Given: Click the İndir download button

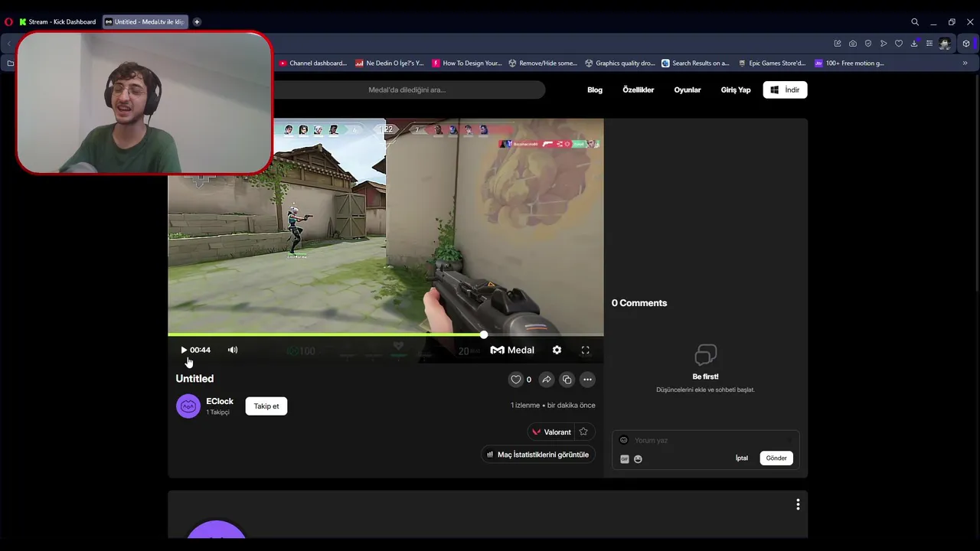Looking at the screenshot, I should point(785,90).
